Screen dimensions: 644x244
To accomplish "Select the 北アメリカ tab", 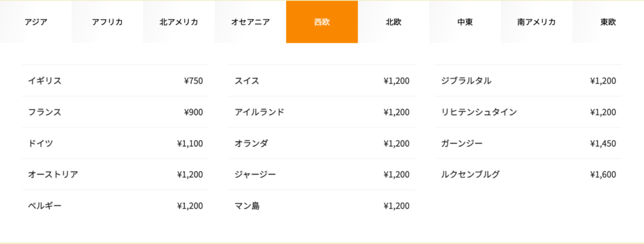I will (x=178, y=22).
